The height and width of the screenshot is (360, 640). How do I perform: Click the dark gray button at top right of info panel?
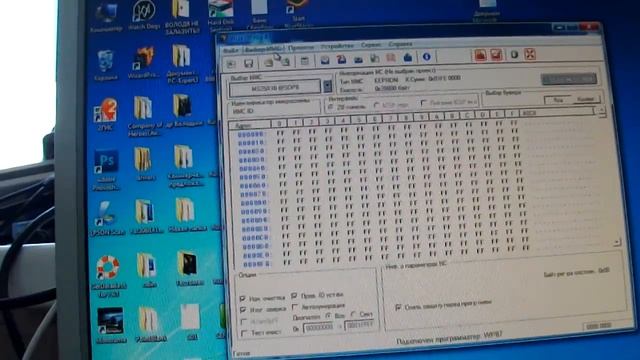coord(569,79)
